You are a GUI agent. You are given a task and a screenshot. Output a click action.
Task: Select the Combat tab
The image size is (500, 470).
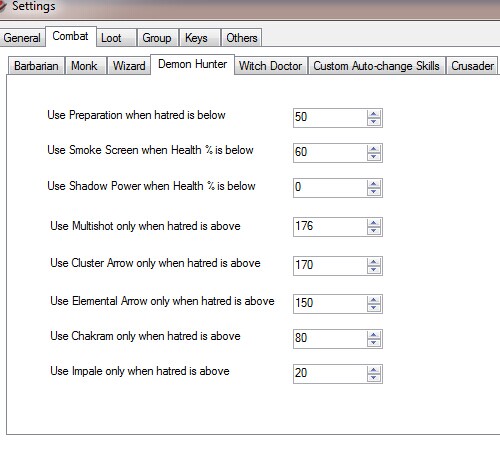click(71, 36)
